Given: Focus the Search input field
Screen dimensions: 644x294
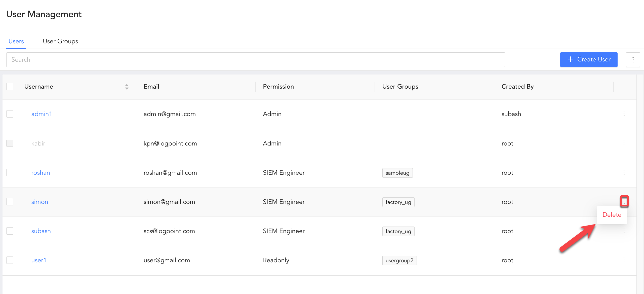Looking at the screenshot, I should pos(255,60).
